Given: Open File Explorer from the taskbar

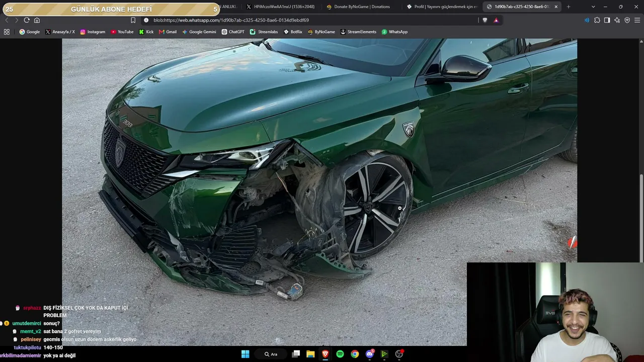Looking at the screenshot, I should [x=310, y=354].
